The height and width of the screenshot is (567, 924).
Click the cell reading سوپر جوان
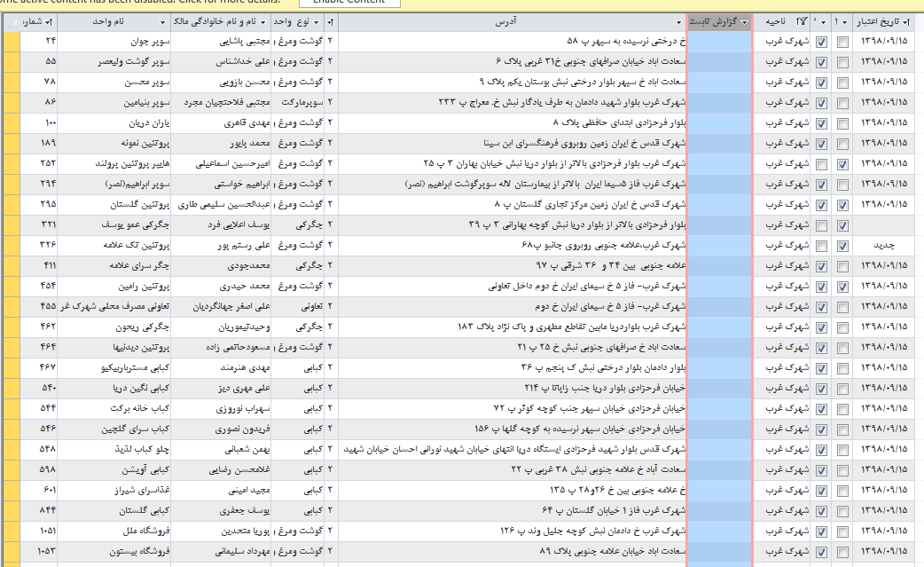click(114, 41)
